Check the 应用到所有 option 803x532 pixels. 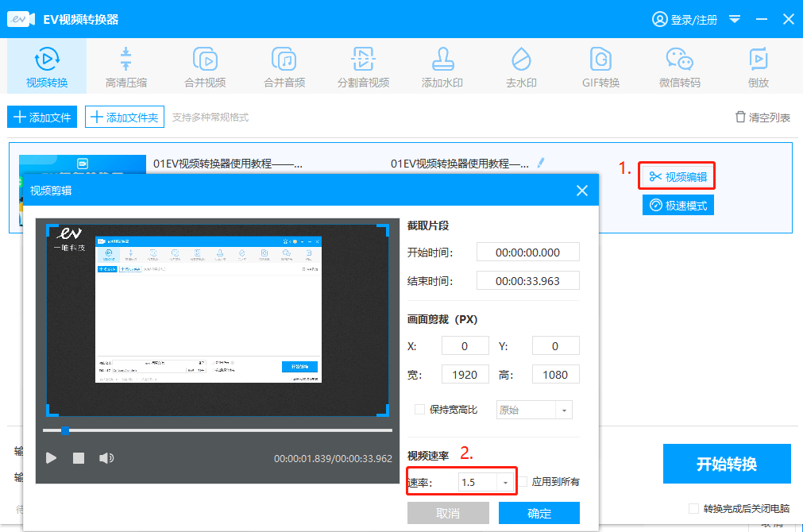click(523, 481)
